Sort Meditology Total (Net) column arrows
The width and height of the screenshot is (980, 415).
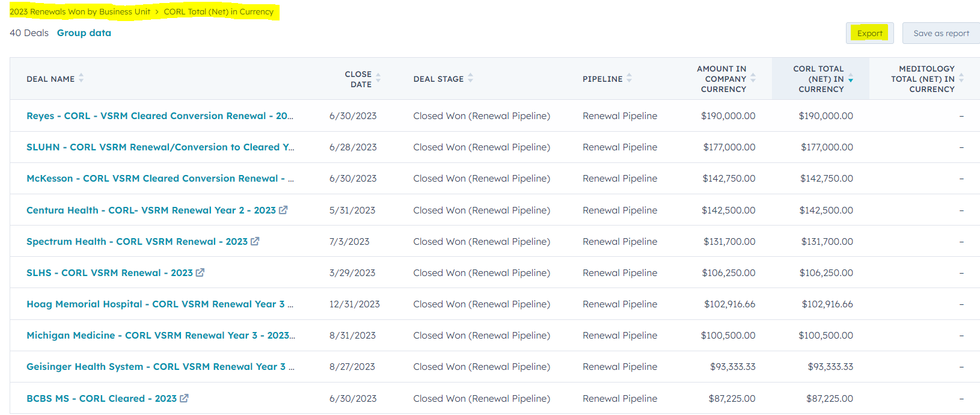pos(961,78)
